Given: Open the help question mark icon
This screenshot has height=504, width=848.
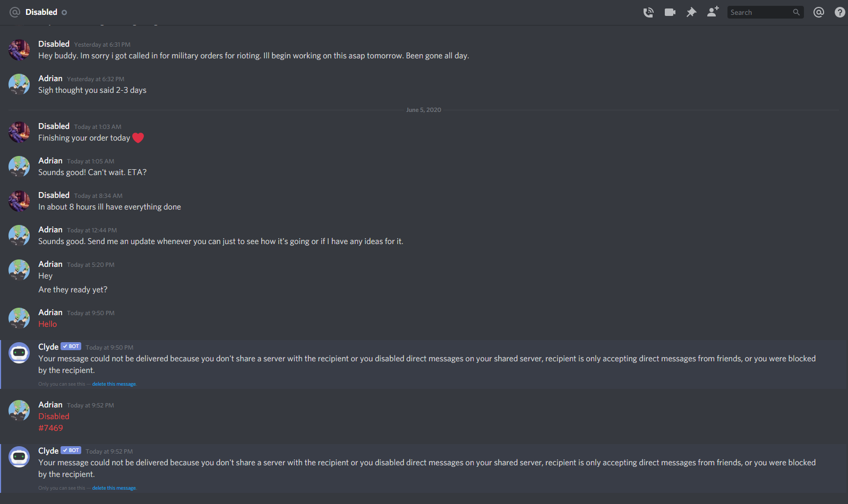Looking at the screenshot, I should click(x=840, y=12).
